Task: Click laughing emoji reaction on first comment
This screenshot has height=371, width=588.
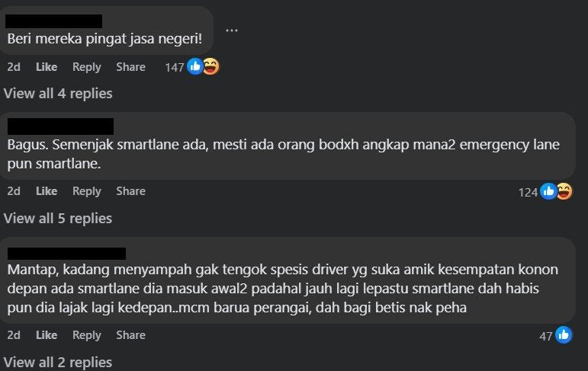Action: (x=211, y=67)
